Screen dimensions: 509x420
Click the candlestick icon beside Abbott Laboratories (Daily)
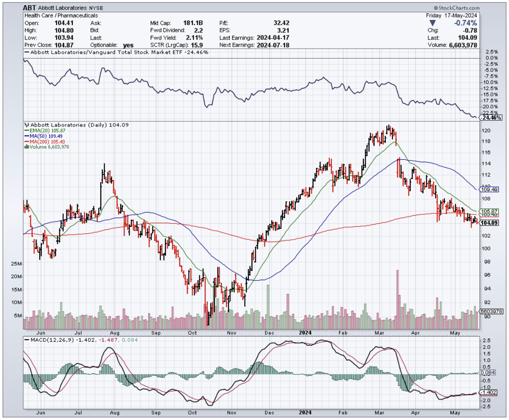(x=27, y=125)
